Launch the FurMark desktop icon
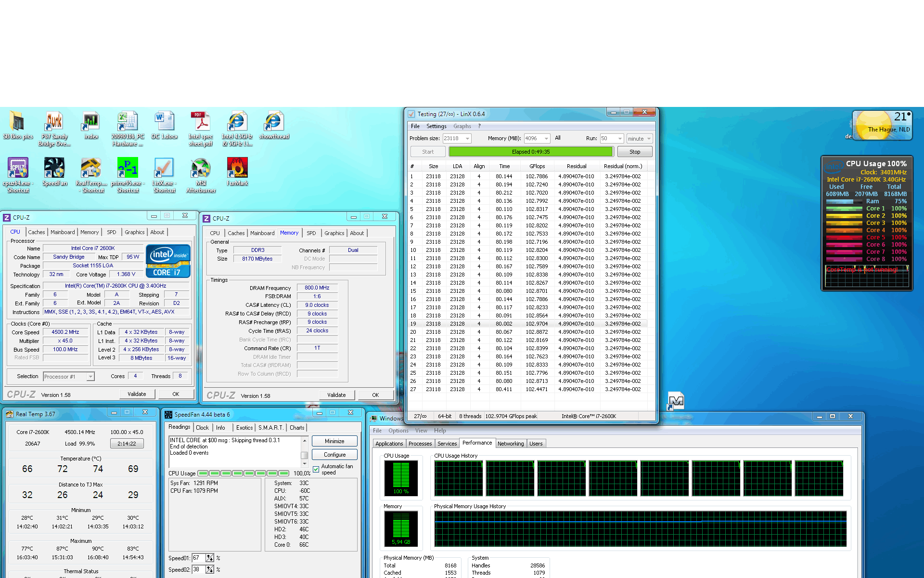Screen dimensions: 924x578 pyautogui.click(x=237, y=168)
